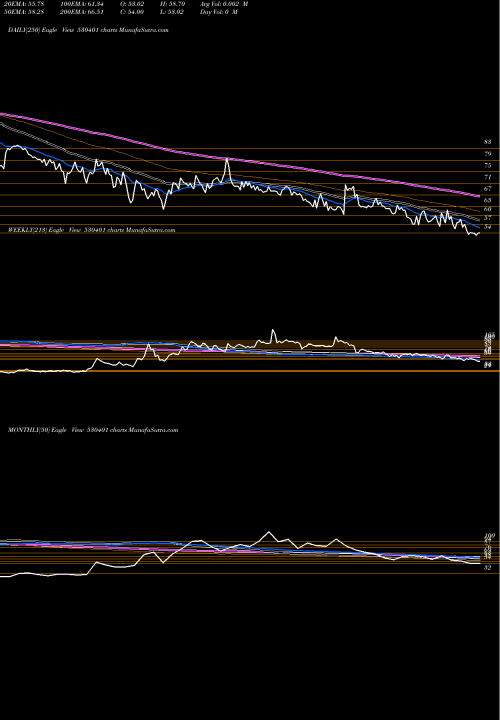Click the 20EMA value readout
This screenshot has width=500, height=720.
(22, 4)
